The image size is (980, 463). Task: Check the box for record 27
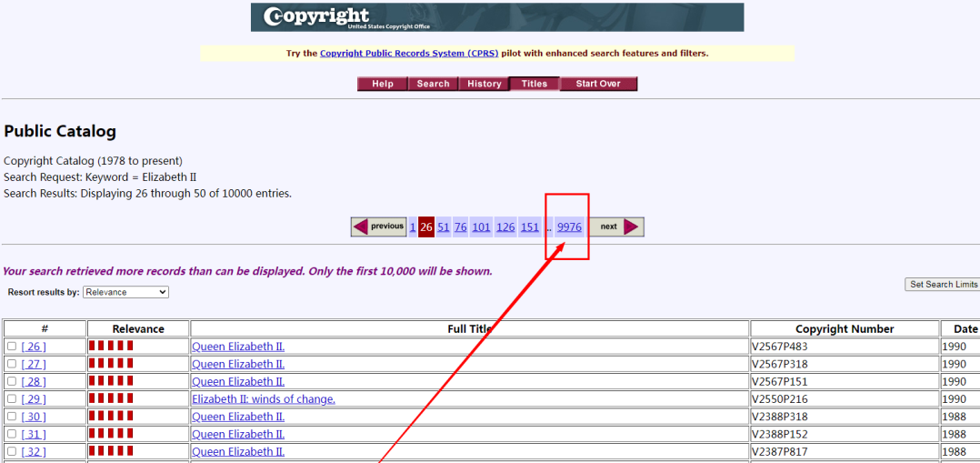(12, 364)
